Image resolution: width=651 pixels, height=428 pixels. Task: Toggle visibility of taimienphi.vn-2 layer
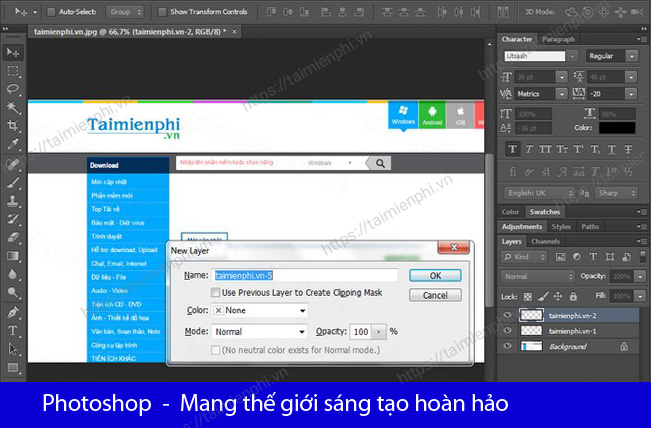(507, 315)
